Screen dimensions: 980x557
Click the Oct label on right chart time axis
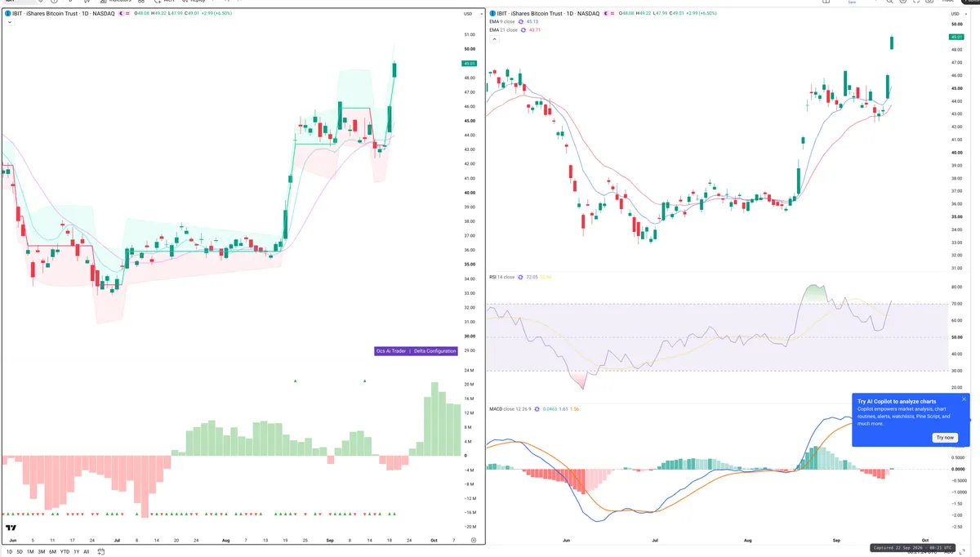coord(924,541)
